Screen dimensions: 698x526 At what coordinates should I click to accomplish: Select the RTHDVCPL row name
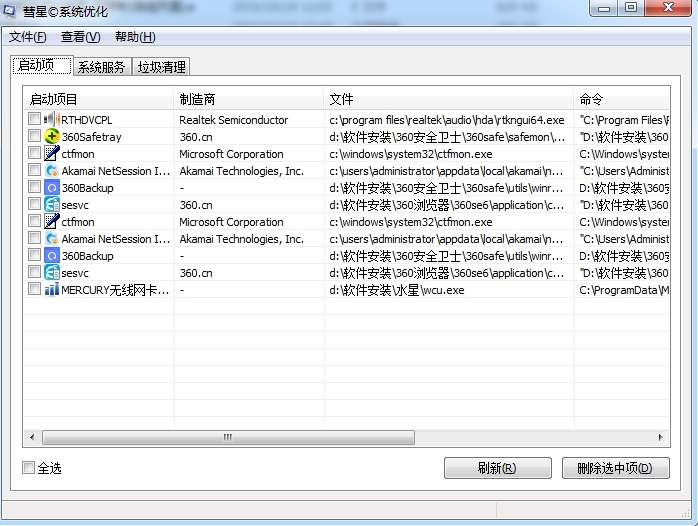[87, 120]
